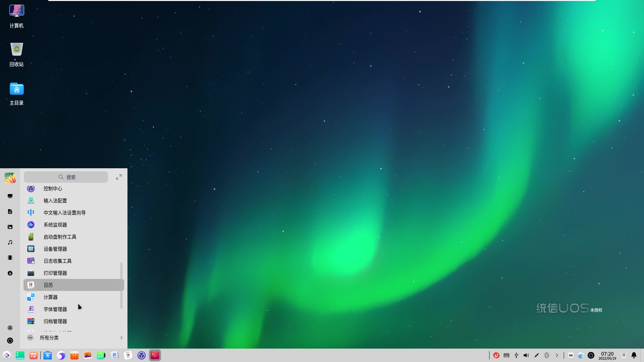This screenshot has height=362, width=644.
Task: Open the 主目录 home folder icon
Action: 16,89
